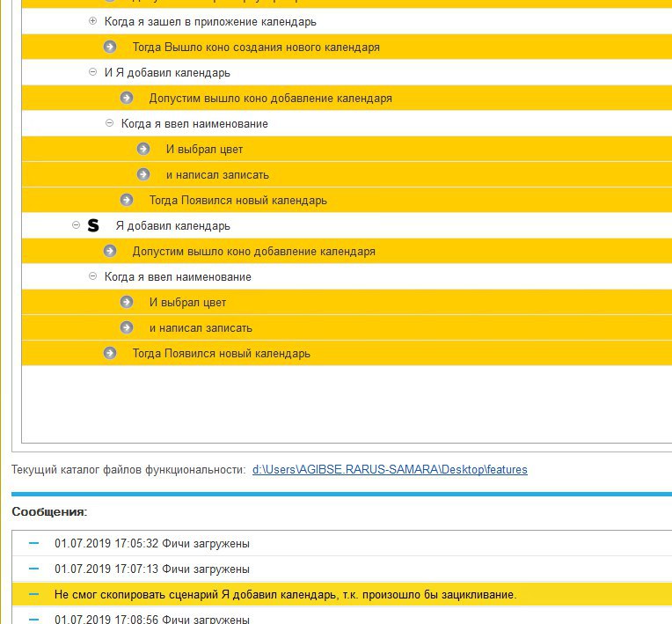672x624 pixels.
Task: Click arrow icon of 'И выбрал цвет' under 'И Я добавил календарь'
Action: pos(143,149)
